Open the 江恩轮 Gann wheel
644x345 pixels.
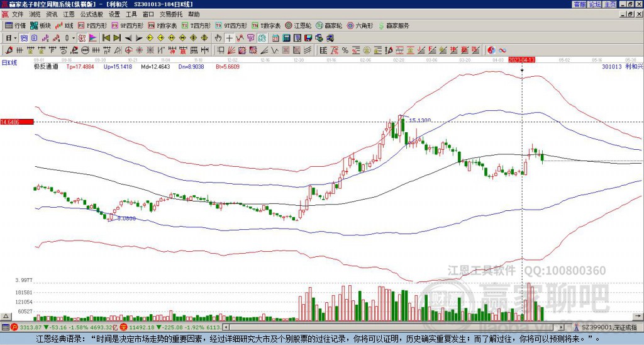point(298,25)
